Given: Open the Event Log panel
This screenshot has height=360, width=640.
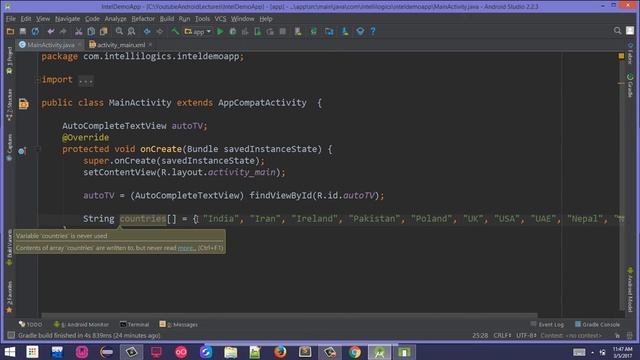Looking at the screenshot, I should [x=547, y=324].
